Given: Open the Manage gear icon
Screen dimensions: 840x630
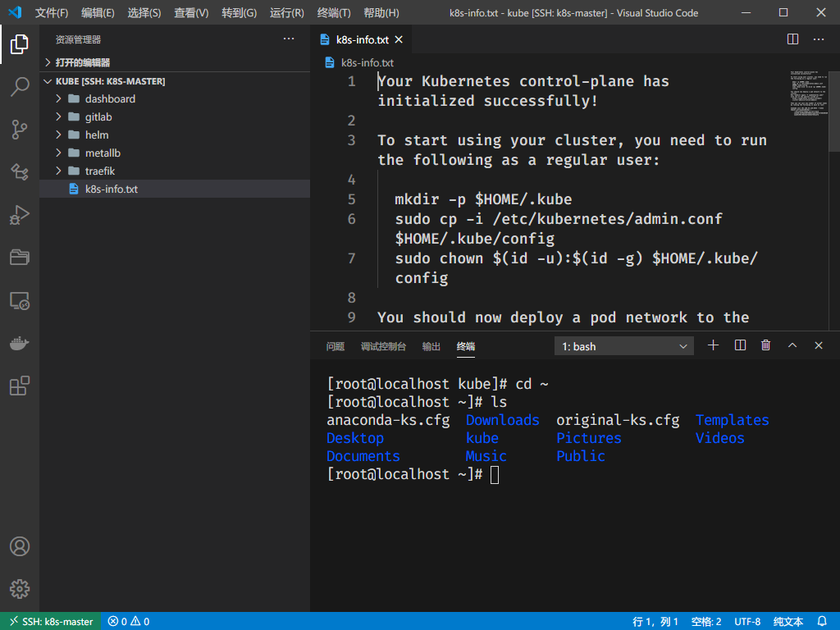Looking at the screenshot, I should (x=20, y=589).
